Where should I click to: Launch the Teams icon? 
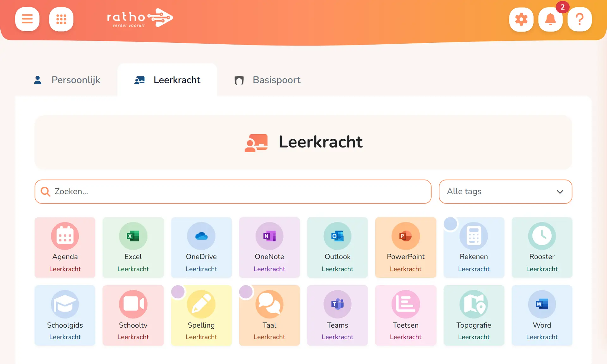(338, 304)
